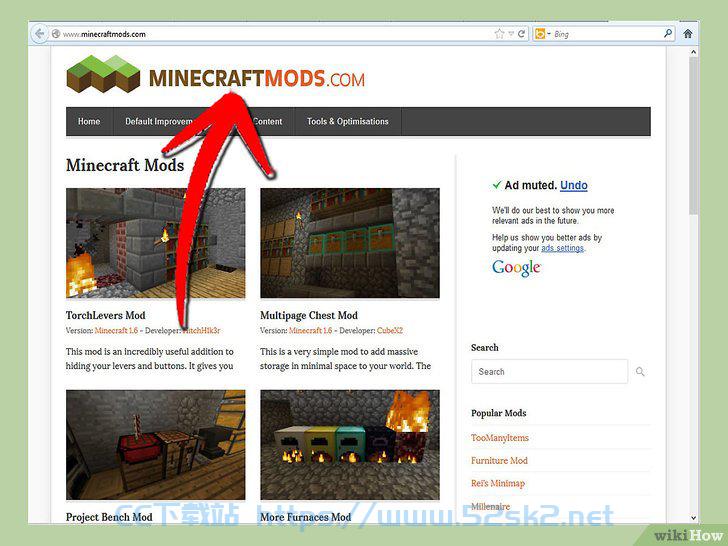Click the MINECRAFTMODS.COM site title text
This screenshot has width=728, height=546.
coord(257,78)
